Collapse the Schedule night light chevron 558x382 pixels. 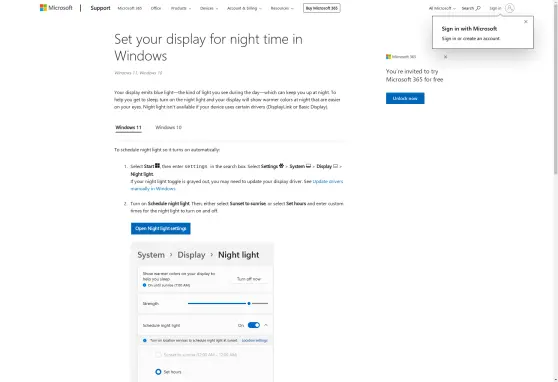pos(266,325)
